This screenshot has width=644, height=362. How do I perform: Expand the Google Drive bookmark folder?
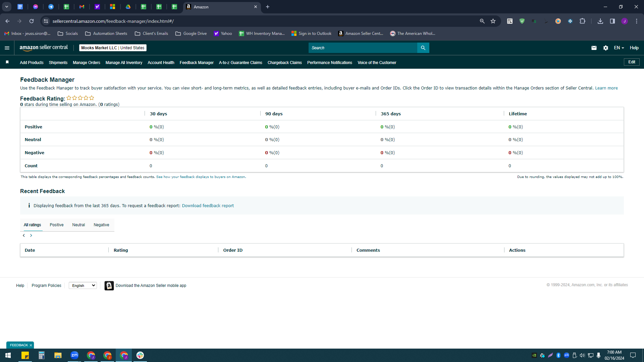[191, 34]
